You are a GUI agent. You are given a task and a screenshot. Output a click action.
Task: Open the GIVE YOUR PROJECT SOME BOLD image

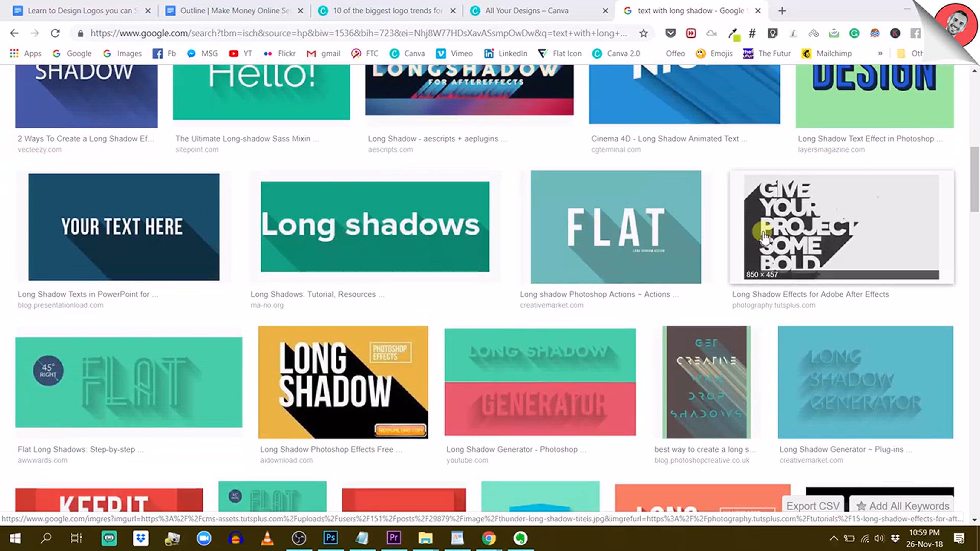click(x=842, y=227)
